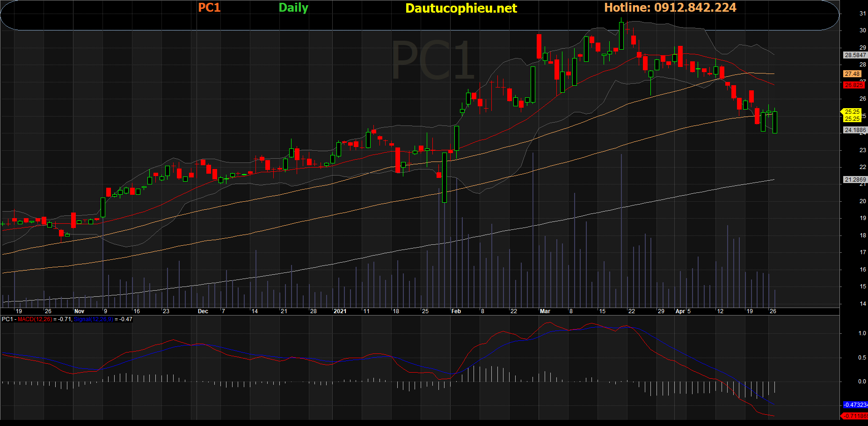Click the 0.0 MACD axis value
Screen dimensions: 868x426
tap(862, 382)
